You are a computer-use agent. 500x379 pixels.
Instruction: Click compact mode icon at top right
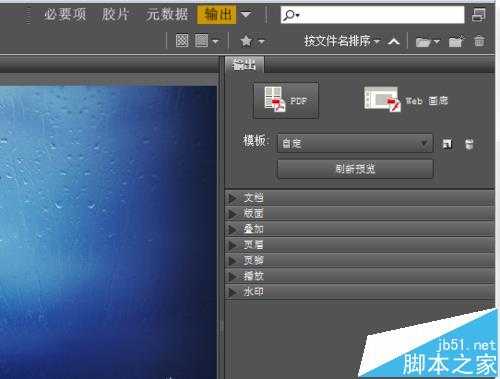[479, 15]
